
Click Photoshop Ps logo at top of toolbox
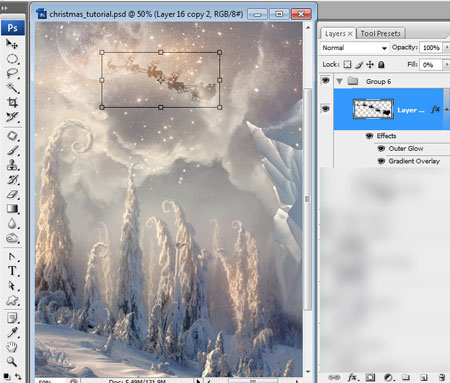(x=13, y=28)
